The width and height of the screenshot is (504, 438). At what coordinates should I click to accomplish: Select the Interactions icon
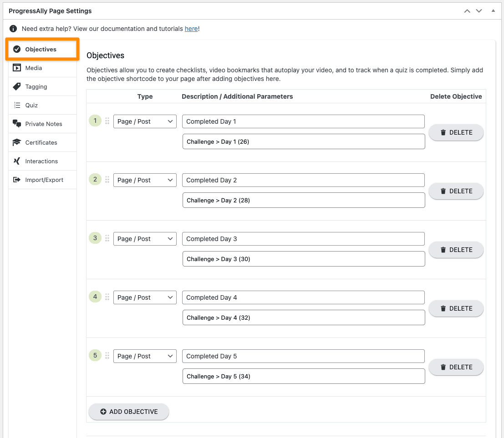pyautogui.click(x=16, y=161)
